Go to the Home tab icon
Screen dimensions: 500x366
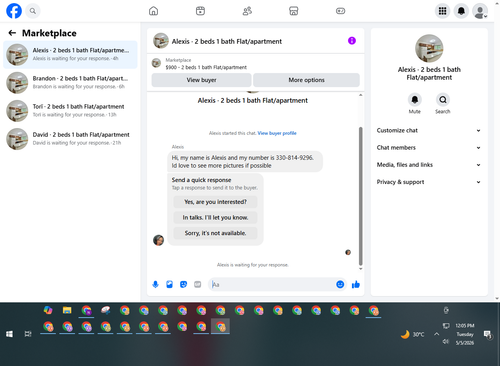point(153,11)
